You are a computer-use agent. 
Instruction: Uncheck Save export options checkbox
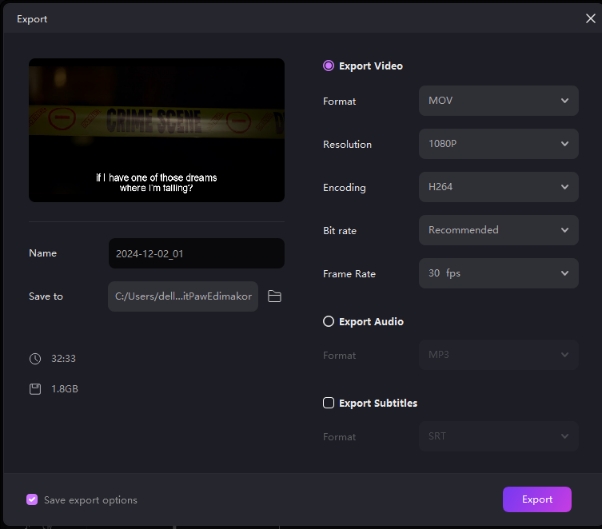pos(32,500)
